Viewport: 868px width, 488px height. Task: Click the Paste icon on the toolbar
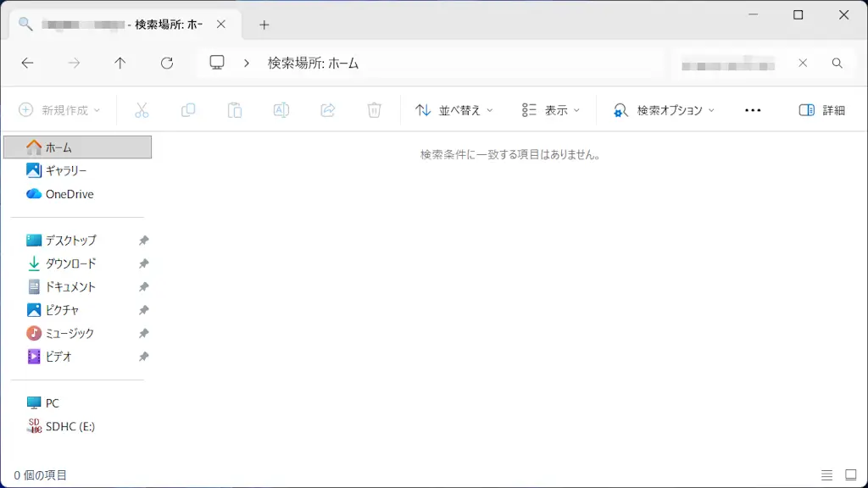point(234,110)
